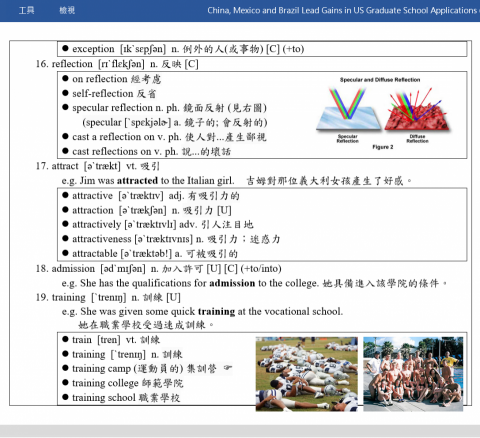Click the 'Figure 2' caption
The height and width of the screenshot is (438, 480).
tap(383, 147)
